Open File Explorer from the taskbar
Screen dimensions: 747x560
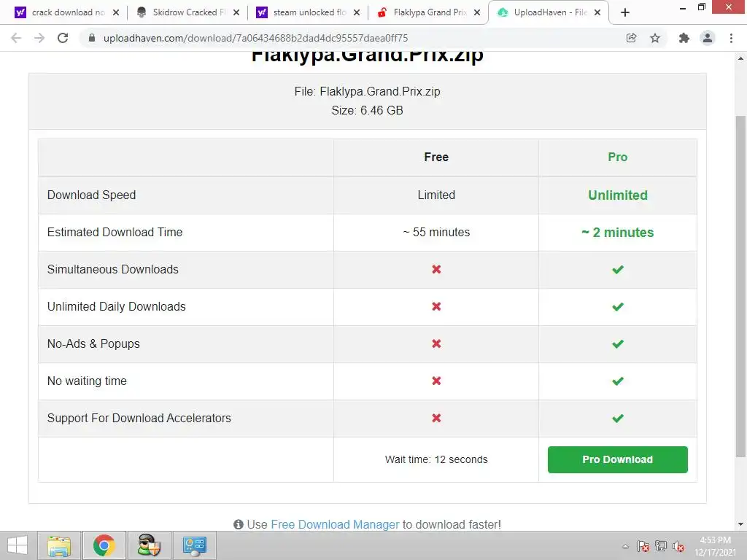[x=59, y=545]
